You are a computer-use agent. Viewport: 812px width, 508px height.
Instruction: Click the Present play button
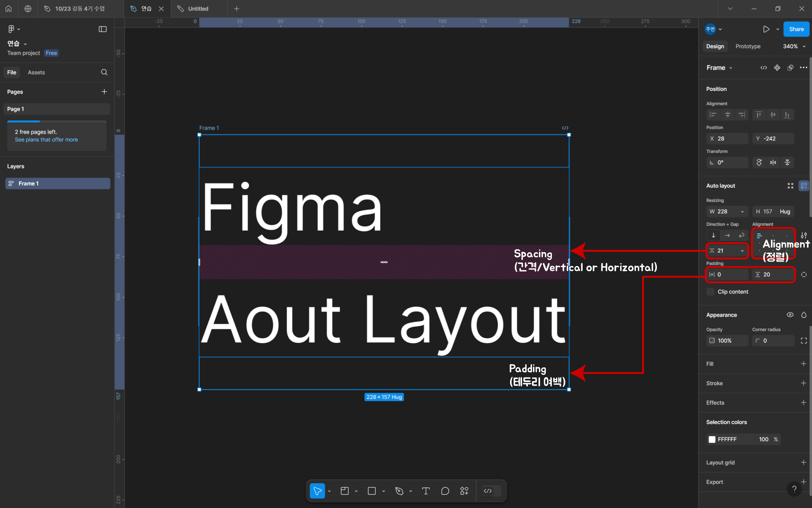click(x=766, y=29)
